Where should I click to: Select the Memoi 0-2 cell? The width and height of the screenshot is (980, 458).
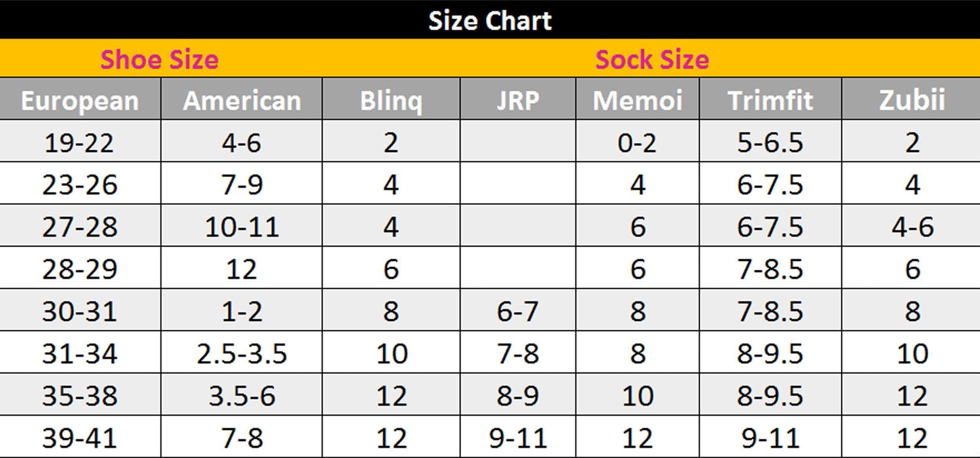point(637,143)
